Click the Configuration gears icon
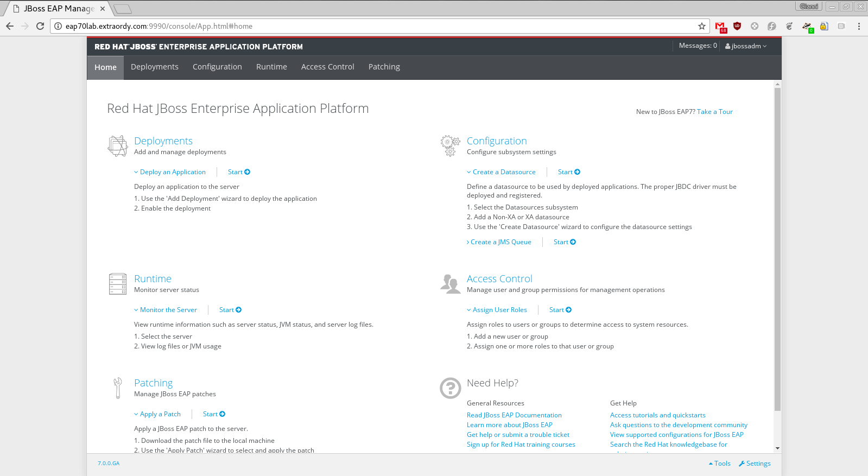 450,145
